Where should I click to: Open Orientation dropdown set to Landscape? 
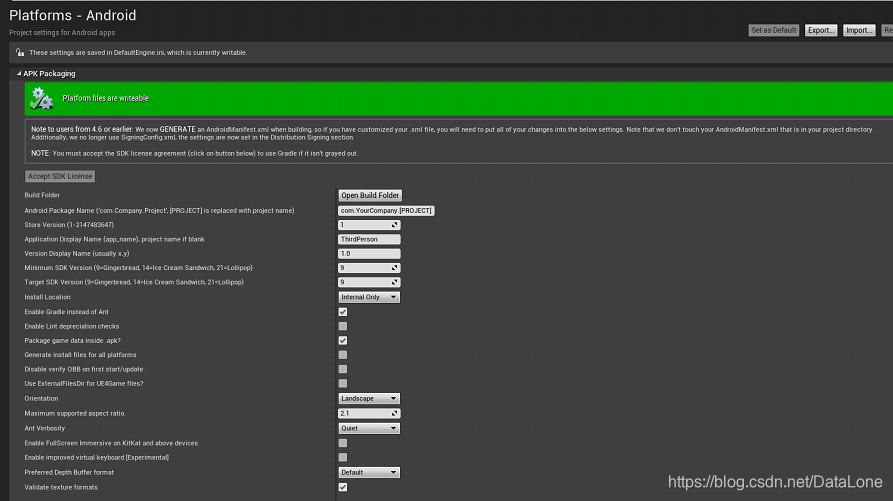pos(369,399)
